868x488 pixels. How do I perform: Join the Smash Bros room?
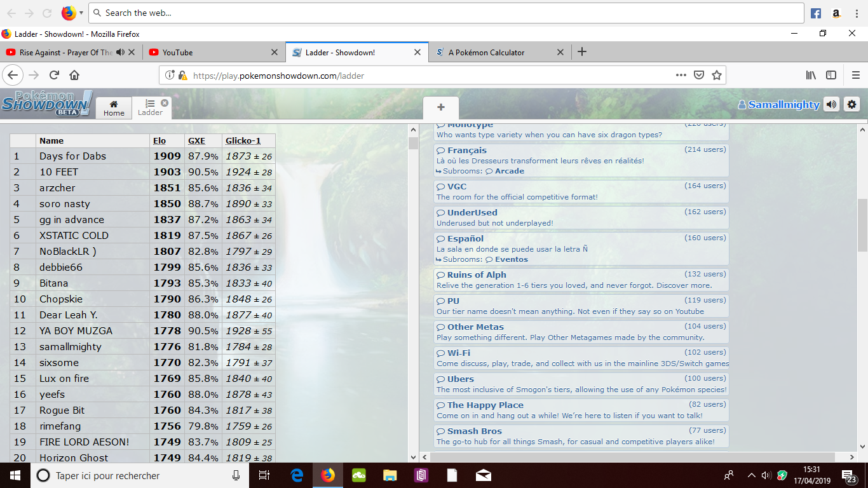[581, 436]
